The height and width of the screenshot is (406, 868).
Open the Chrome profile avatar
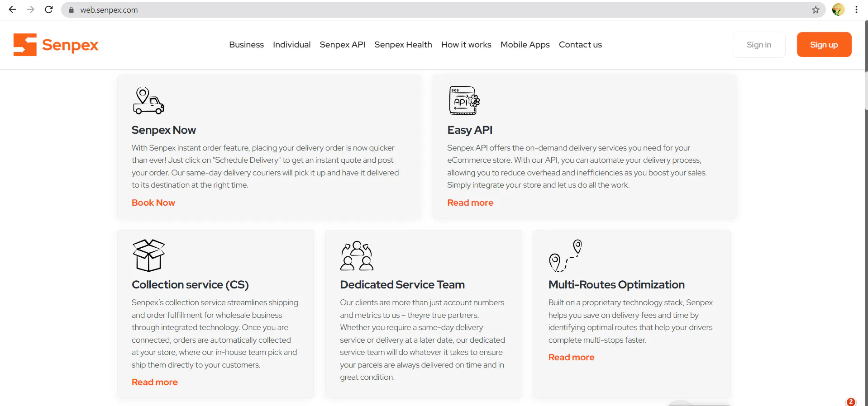tap(838, 9)
